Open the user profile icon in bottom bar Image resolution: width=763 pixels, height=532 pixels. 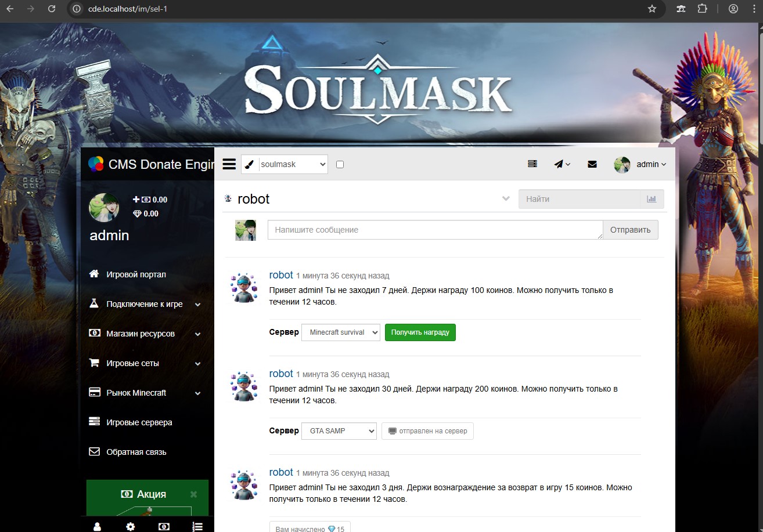(98, 526)
